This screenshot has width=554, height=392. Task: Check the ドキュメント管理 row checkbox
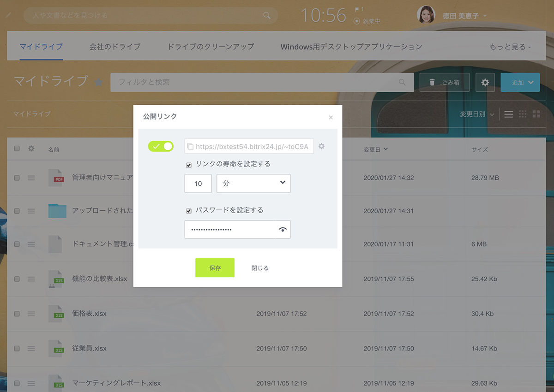(x=17, y=244)
